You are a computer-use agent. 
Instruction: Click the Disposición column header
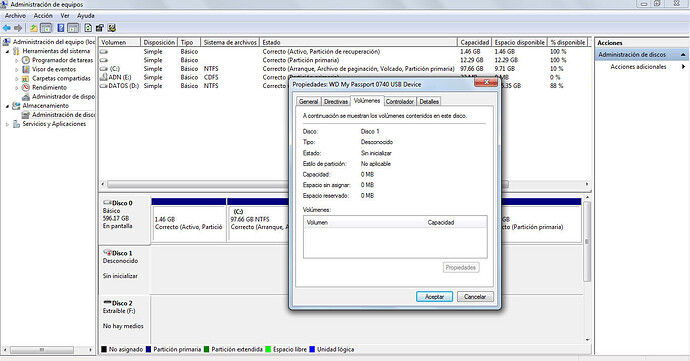coord(159,42)
